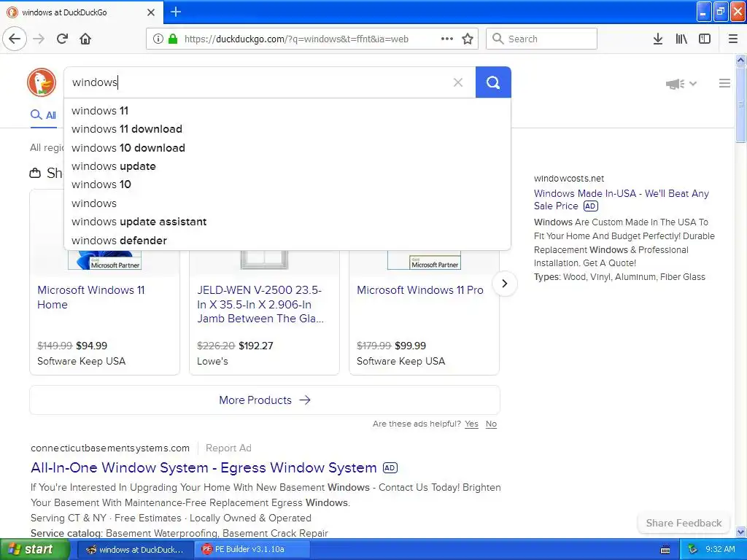The width and height of the screenshot is (747, 560).
Task: Click the connecticutbasementsystems.com domain text
Action: [110, 448]
